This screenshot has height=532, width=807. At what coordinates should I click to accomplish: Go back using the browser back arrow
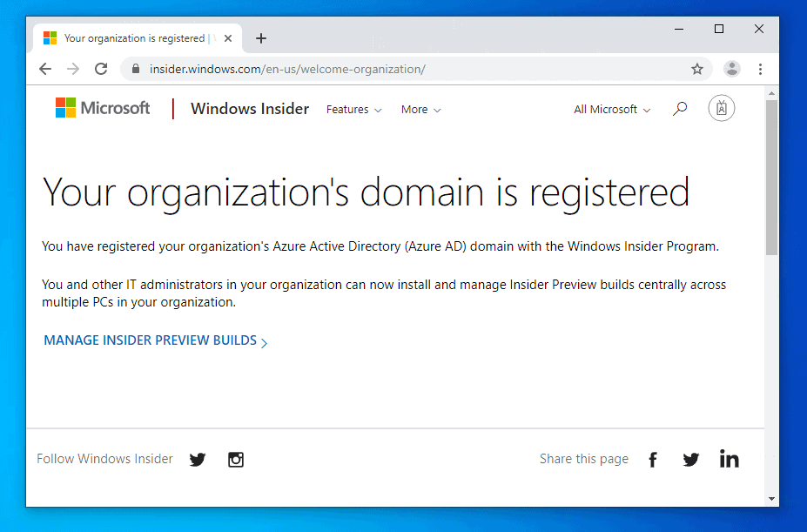click(x=45, y=69)
